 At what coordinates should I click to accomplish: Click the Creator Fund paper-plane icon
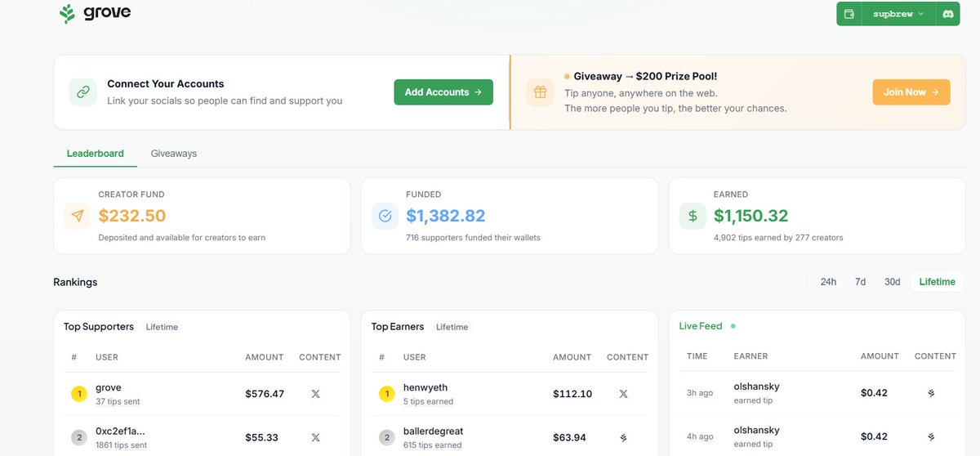[x=78, y=216]
